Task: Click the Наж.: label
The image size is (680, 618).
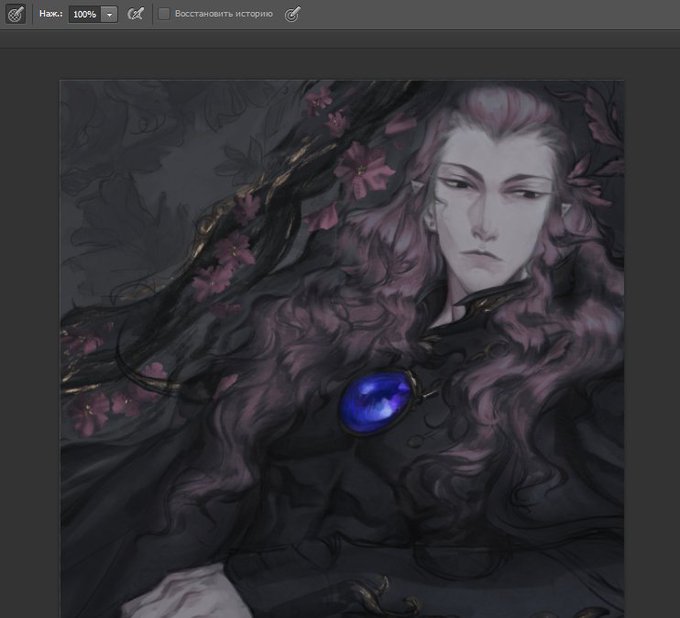Action: tap(51, 14)
